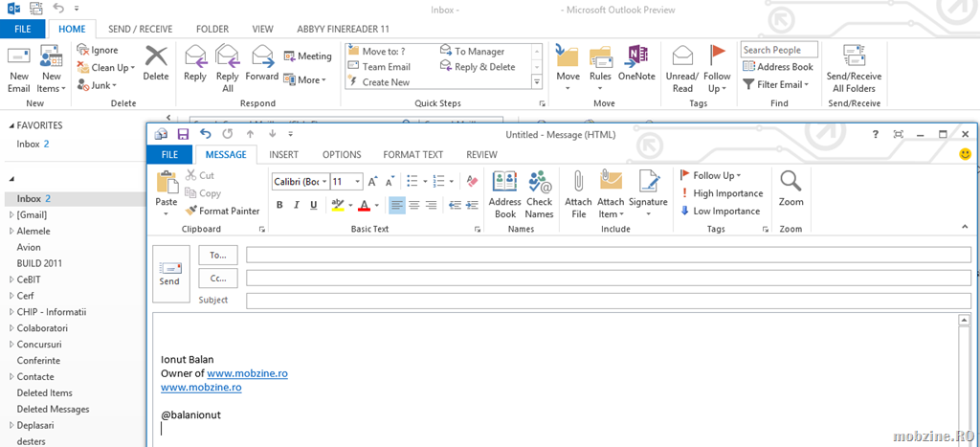980x447 pixels.
Task: Click Zoom magnifier in message
Action: 791,190
